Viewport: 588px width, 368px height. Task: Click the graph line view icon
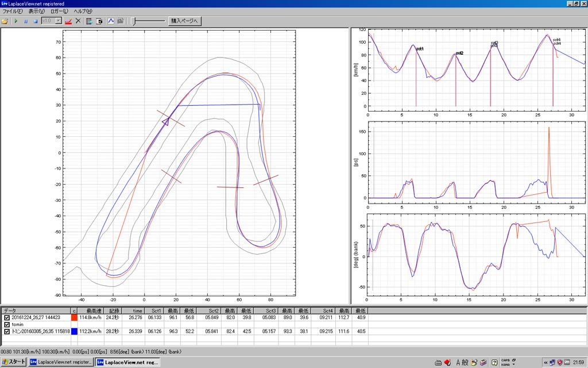coord(111,21)
